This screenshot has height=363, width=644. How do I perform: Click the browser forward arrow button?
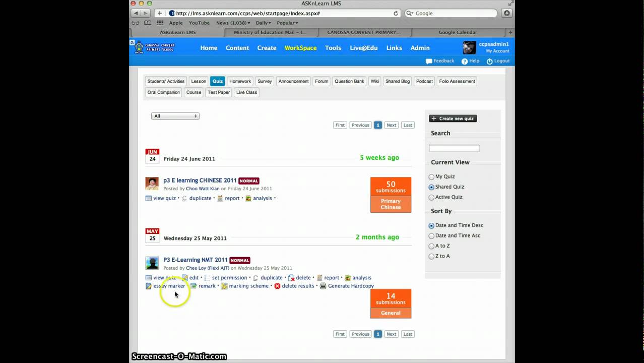[146, 13]
